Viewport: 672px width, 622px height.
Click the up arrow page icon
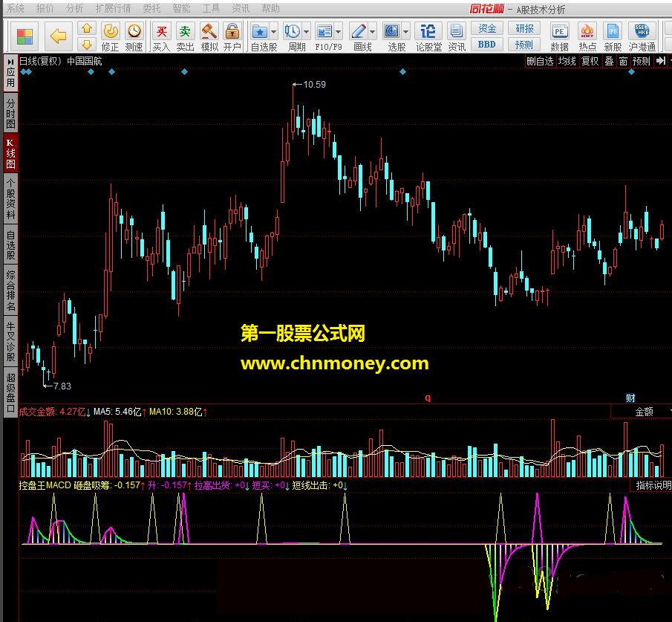(87, 29)
